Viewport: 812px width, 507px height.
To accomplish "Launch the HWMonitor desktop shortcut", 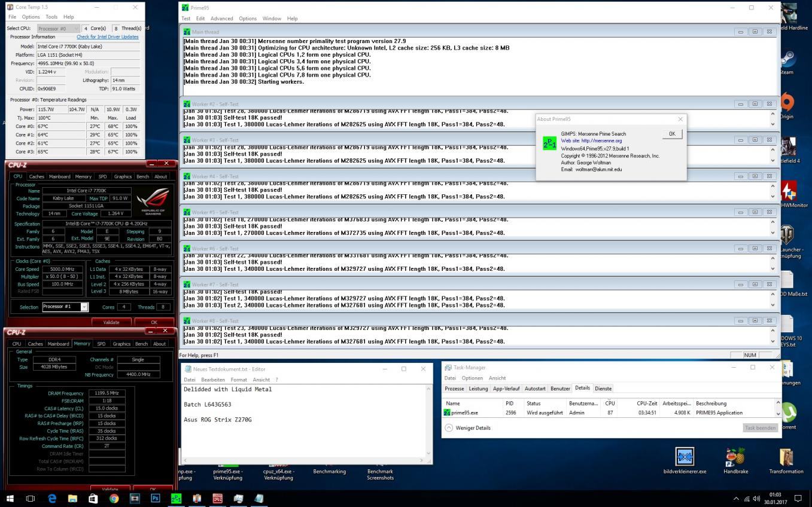I will pyautogui.click(x=790, y=195).
